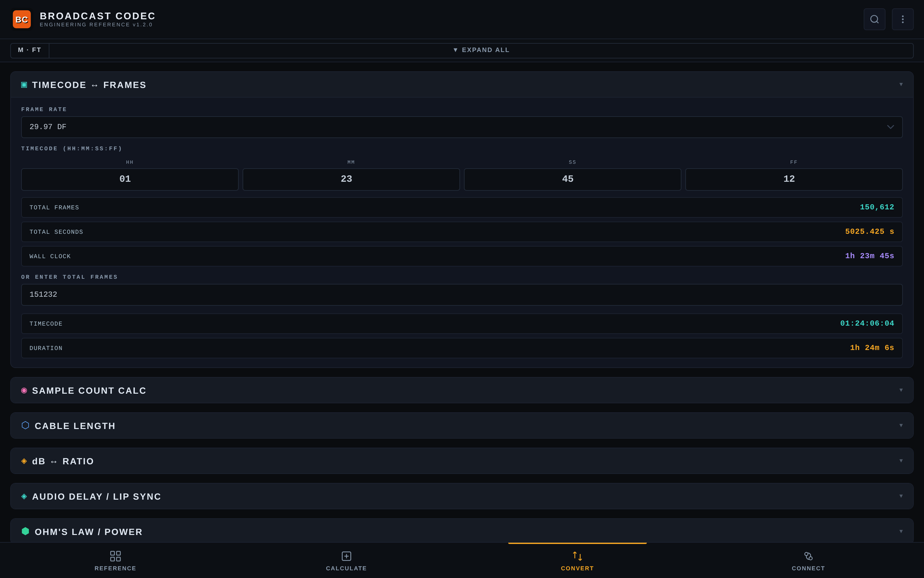
Task: Switch to the Connect tab
Action: pyautogui.click(x=808, y=560)
